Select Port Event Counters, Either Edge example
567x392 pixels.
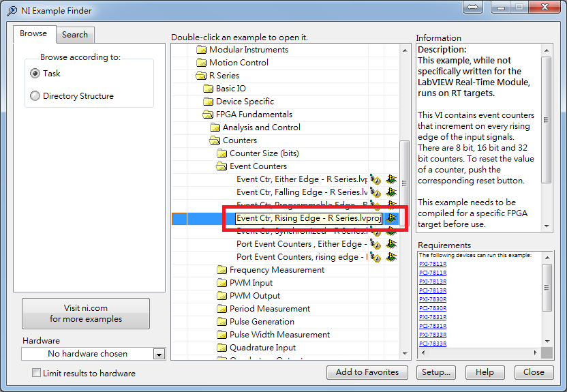[x=302, y=245]
